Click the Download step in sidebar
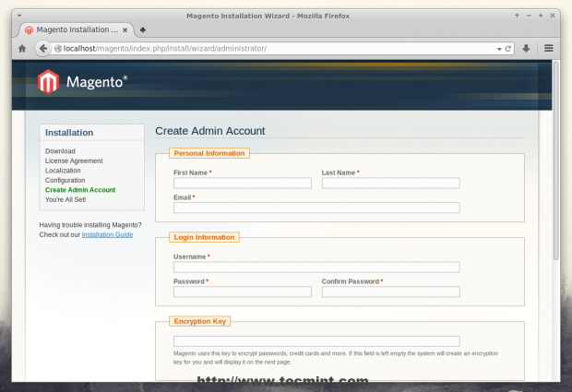 [x=60, y=151]
